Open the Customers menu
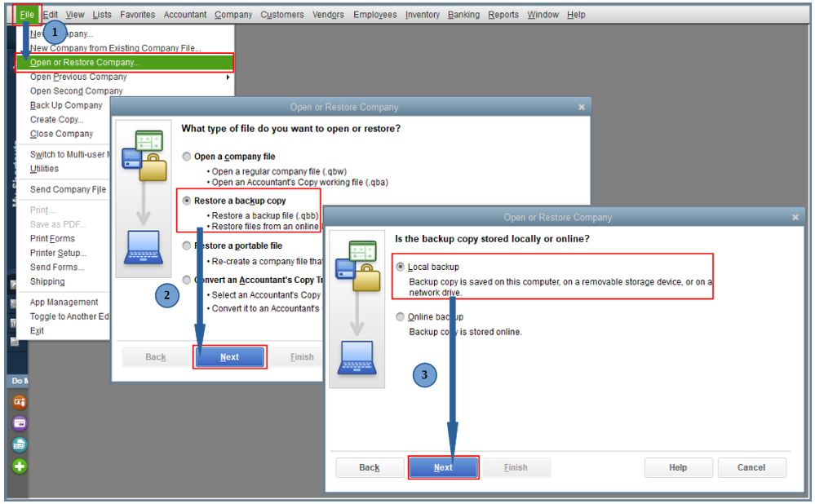This screenshot has width=815, height=504. (x=282, y=15)
